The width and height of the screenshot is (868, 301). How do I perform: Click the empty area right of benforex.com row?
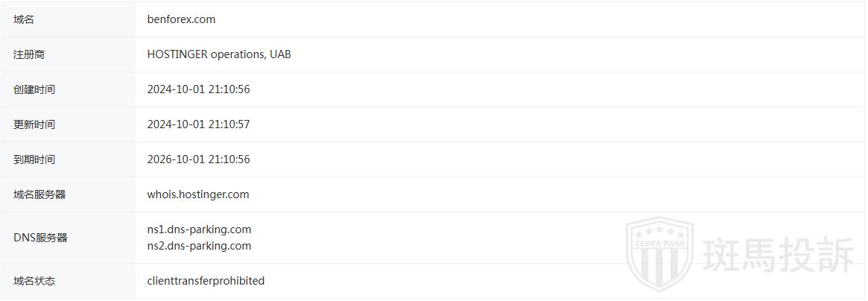tap(522, 19)
